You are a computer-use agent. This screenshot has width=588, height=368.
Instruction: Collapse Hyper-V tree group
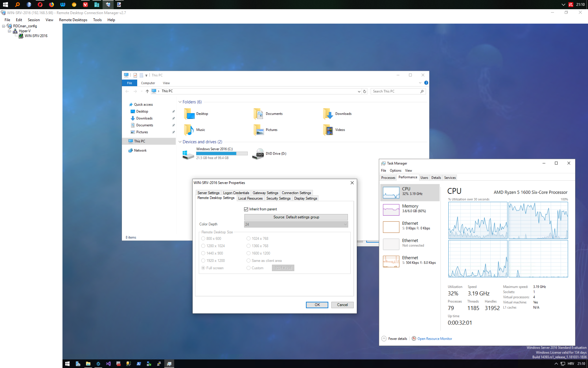coord(9,31)
